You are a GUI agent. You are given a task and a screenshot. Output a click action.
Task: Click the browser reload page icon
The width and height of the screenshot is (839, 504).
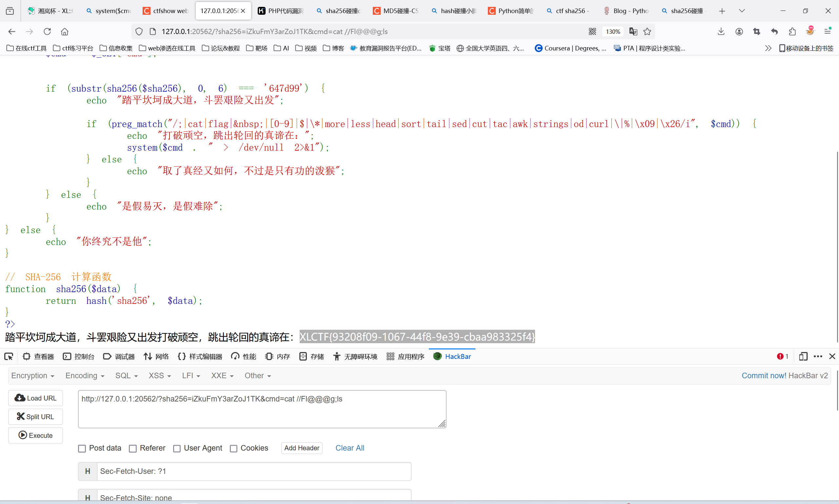[x=47, y=31]
